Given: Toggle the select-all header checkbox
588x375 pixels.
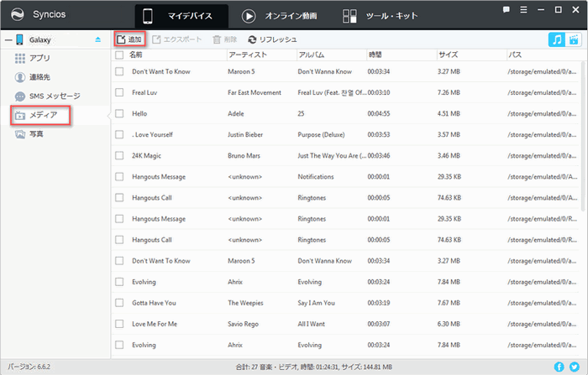Looking at the screenshot, I should (119, 55).
